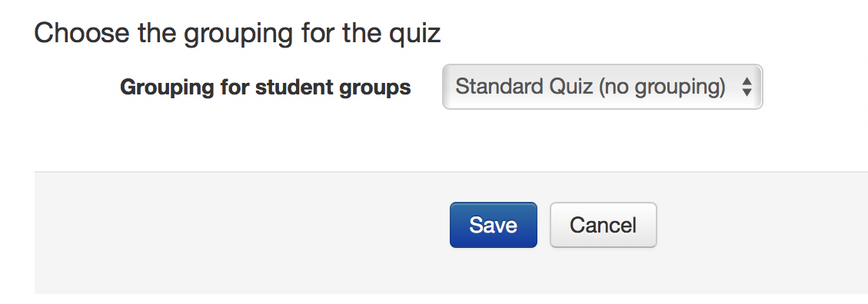868x304 pixels.
Task: Click the selector's double-arrow stepper icon
Action: click(x=747, y=87)
